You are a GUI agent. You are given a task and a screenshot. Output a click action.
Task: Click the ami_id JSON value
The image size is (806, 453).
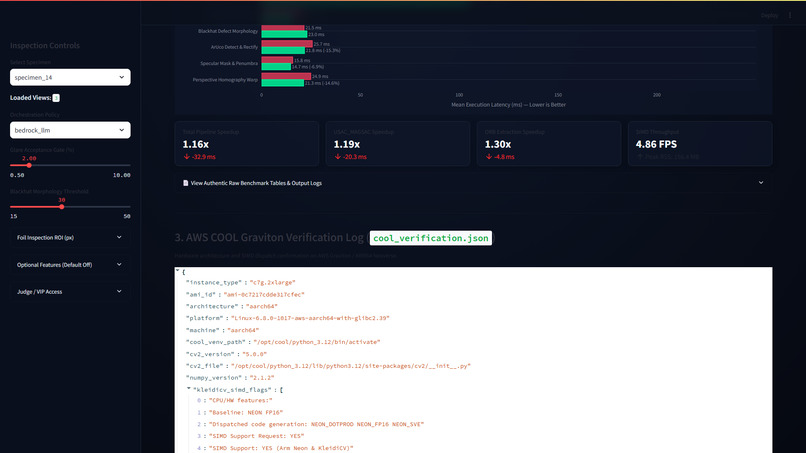tap(264, 295)
